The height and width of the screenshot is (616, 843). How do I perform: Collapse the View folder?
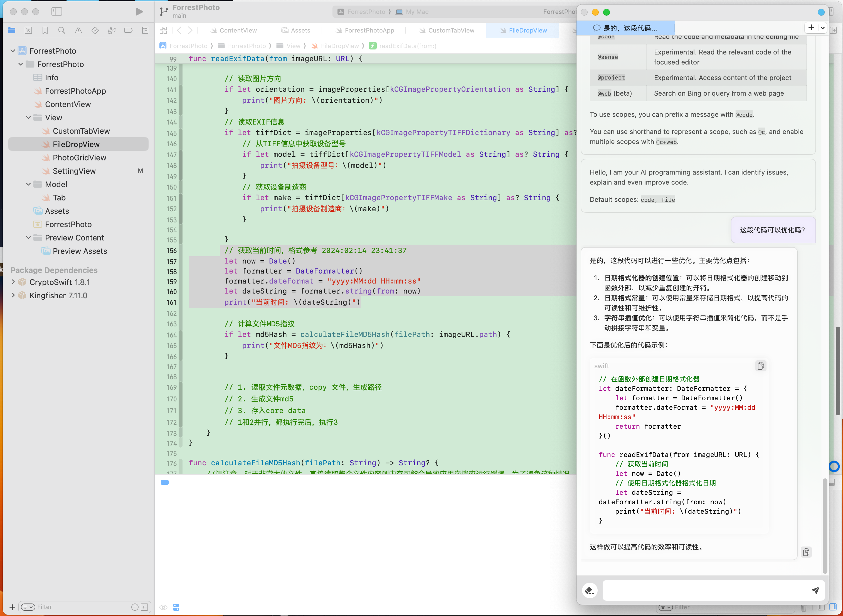[28, 118]
